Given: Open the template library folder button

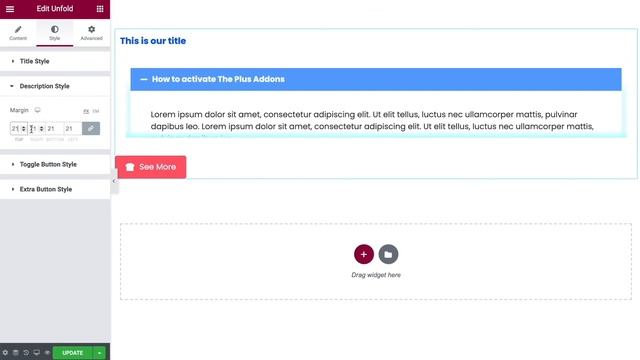Looking at the screenshot, I should [388, 254].
